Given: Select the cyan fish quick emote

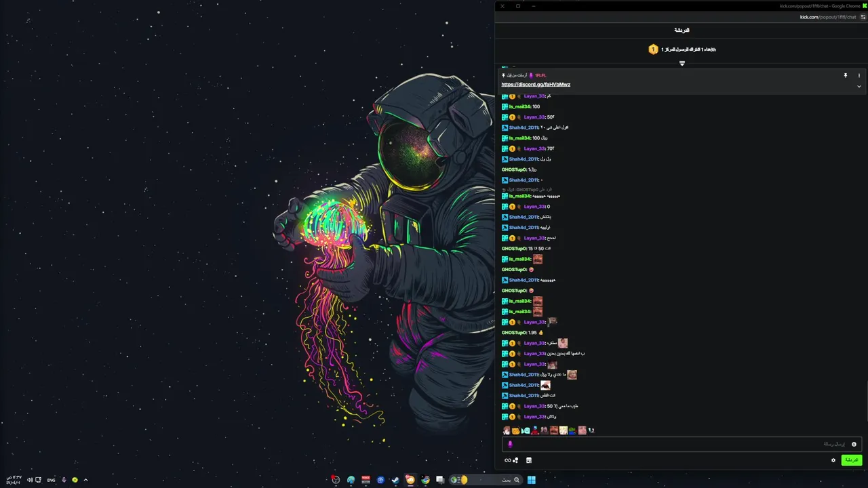Looking at the screenshot, I should [526, 430].
